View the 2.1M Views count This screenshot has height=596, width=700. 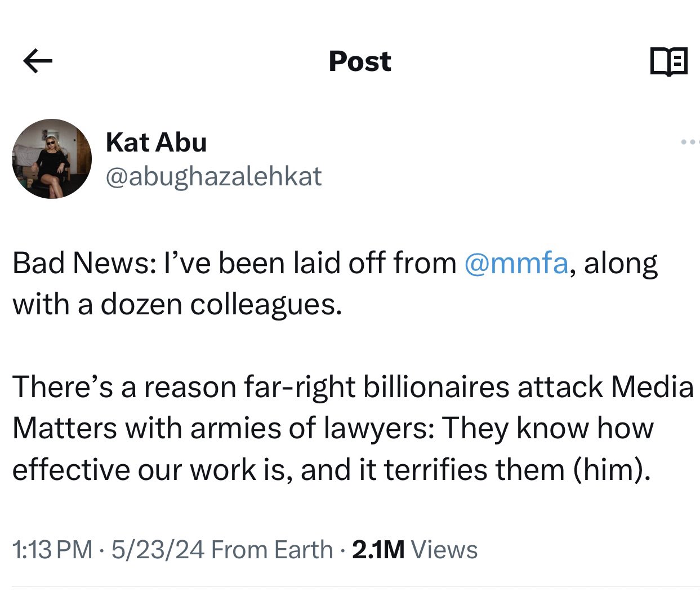(414, 550)
